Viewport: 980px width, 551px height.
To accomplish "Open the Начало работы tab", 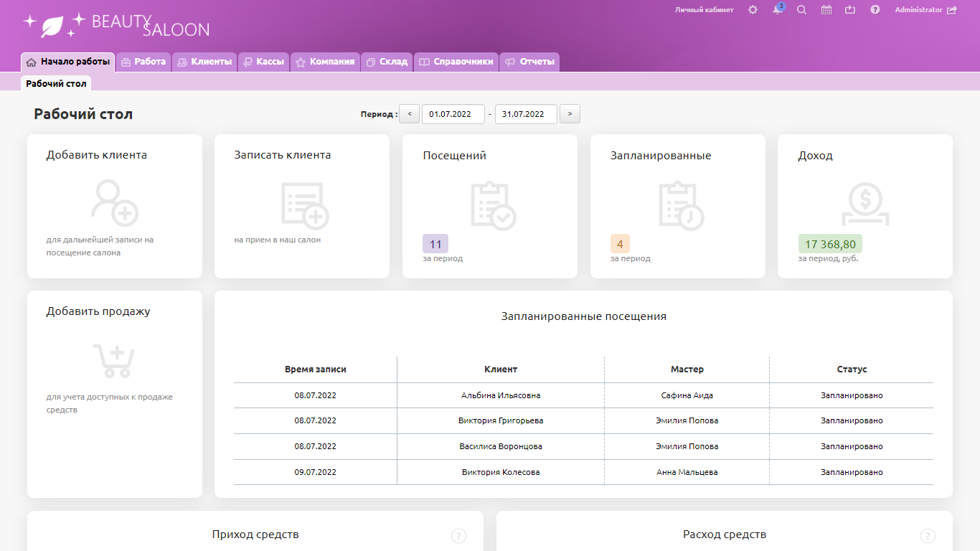I will (x=68, y=62).
